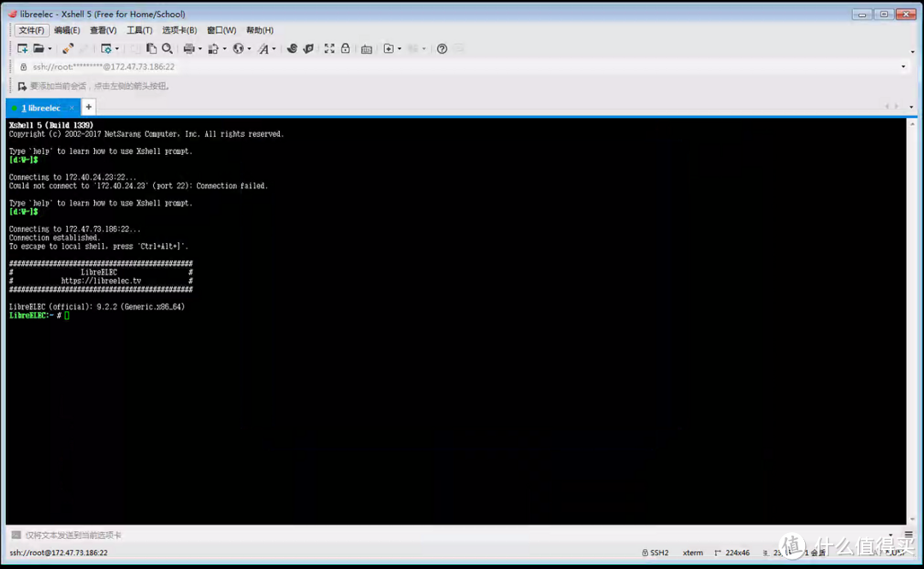Launch Xftp with the swirl icon
The width and height of the screenshot is (924, 569).
coord(292,49)
